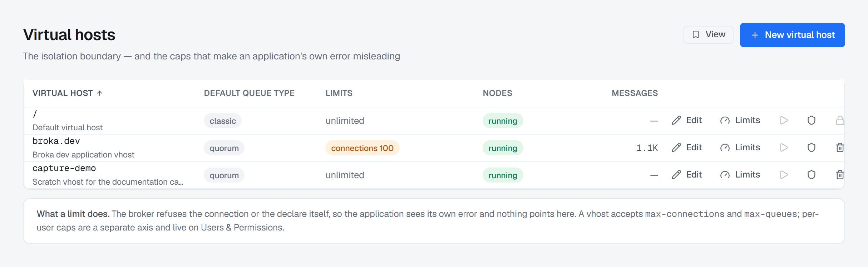The height and width of the screenshot is (267, 868).
Task: Click the "running" status badge for capture-demo
Action: [x=503, y=175]
